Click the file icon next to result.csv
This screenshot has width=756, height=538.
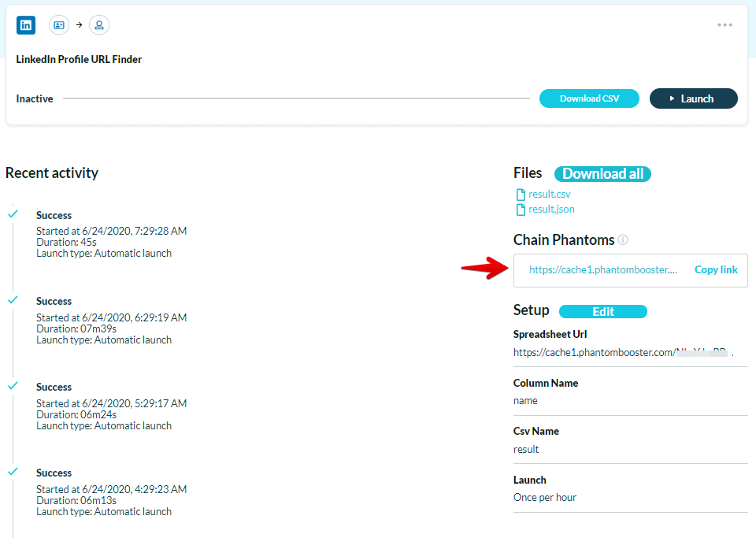pos(521,195)
